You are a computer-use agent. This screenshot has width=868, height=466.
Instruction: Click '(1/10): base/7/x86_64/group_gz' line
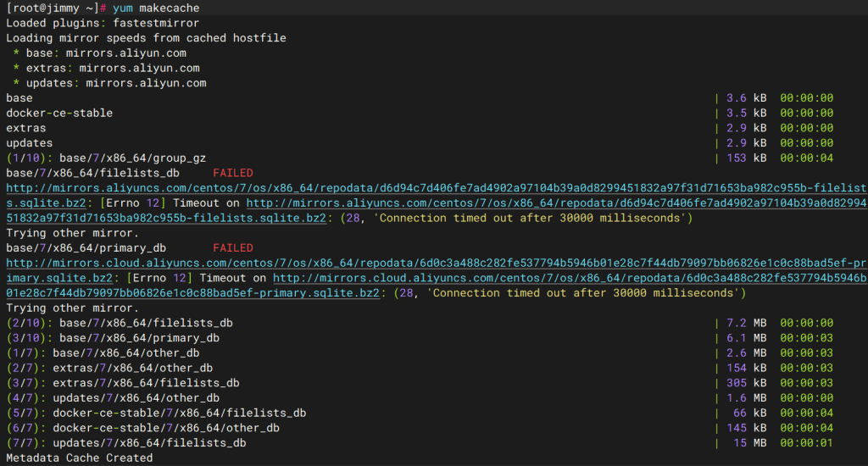(x=106, y=158)
